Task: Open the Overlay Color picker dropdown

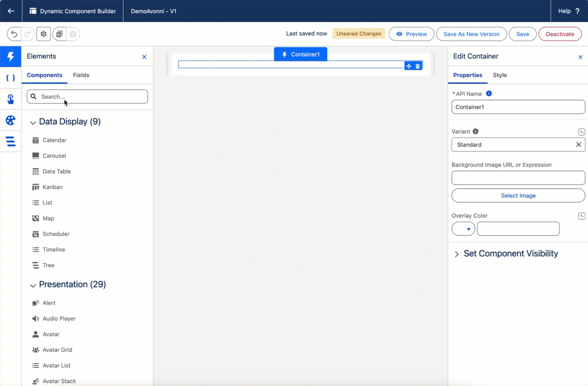Action: click(463, 229)
